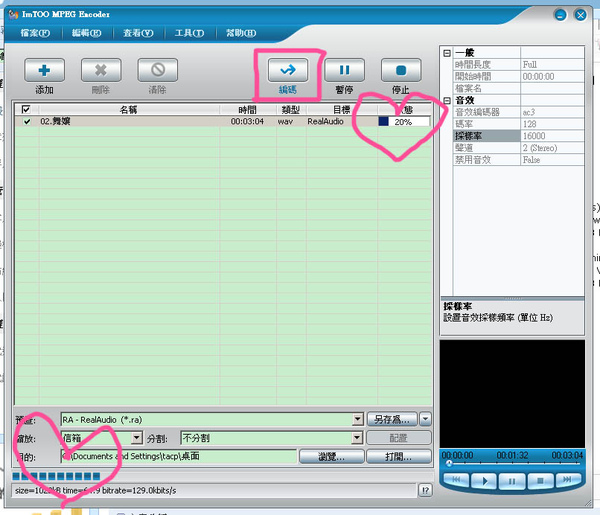Select the 02.舞孃 file row name
This screenshot has height=515, width=600.
point(55,122)
